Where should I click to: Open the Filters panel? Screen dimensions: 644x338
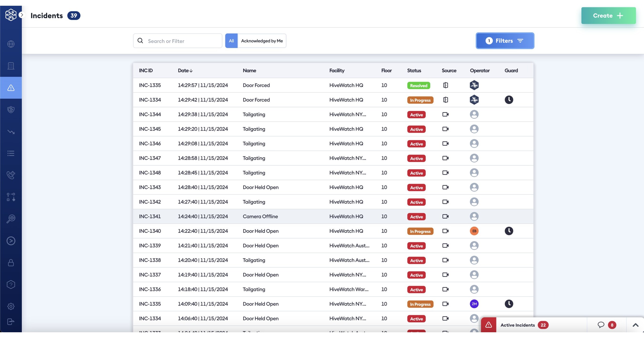coord(505,41)
